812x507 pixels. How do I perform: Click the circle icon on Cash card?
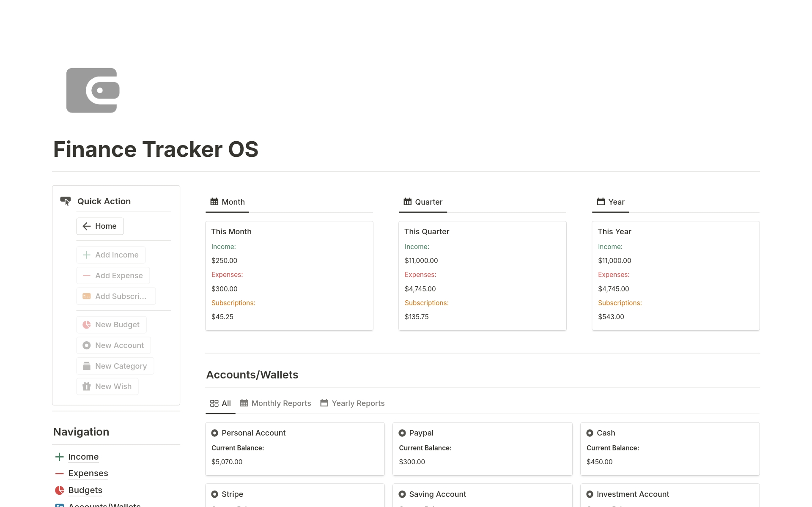(590, 433)
